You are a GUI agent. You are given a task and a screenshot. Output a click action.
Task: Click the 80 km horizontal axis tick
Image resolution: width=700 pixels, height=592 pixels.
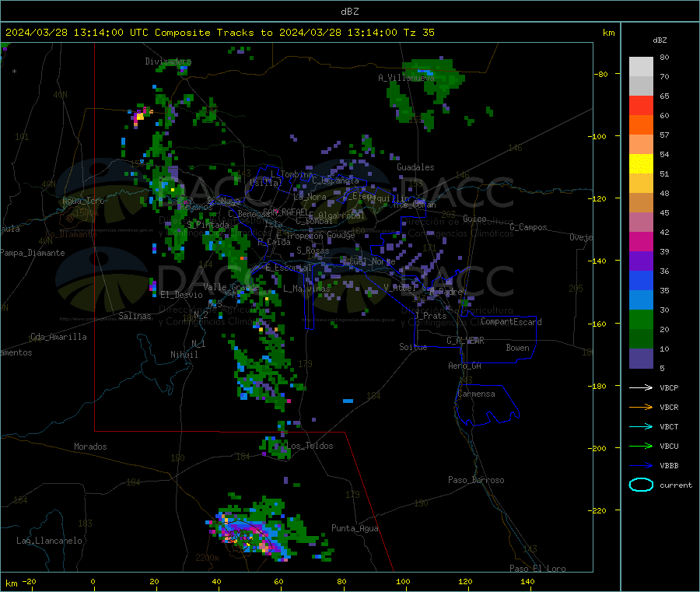tap(341, 581)
